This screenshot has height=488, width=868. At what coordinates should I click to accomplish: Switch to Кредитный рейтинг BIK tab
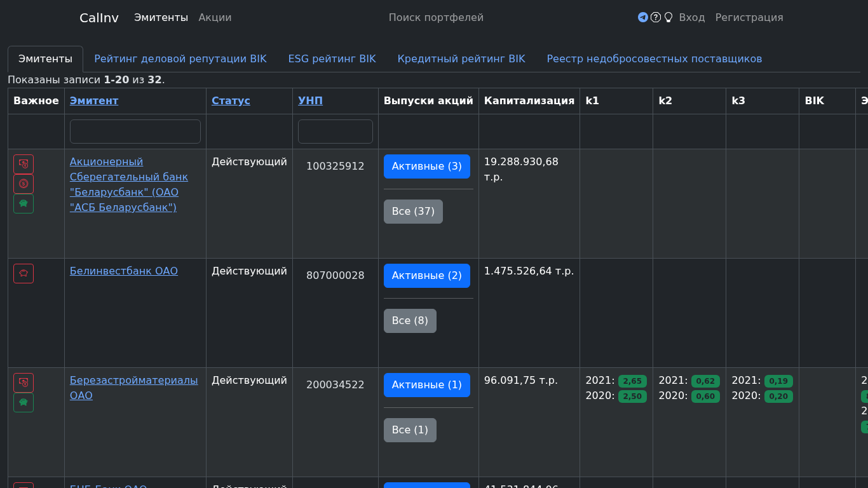(461, 59)
